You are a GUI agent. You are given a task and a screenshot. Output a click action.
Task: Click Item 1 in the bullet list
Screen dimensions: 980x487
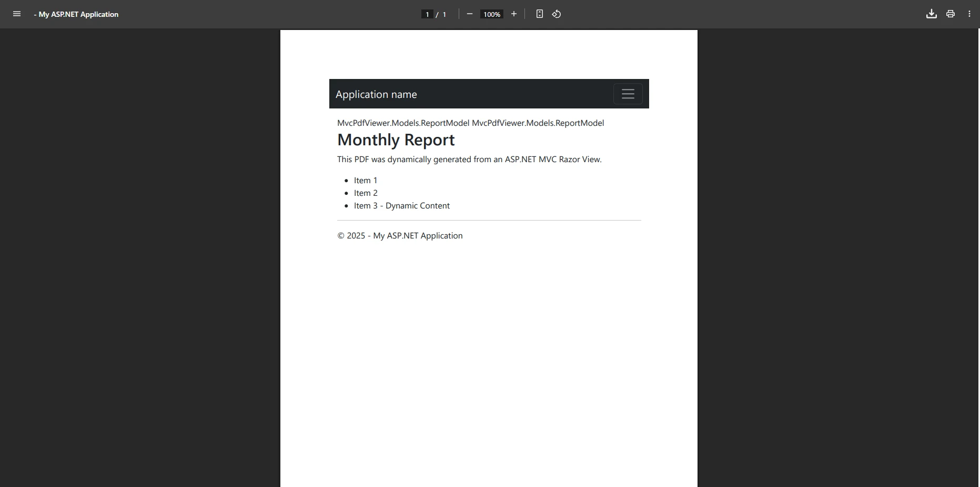365,180
